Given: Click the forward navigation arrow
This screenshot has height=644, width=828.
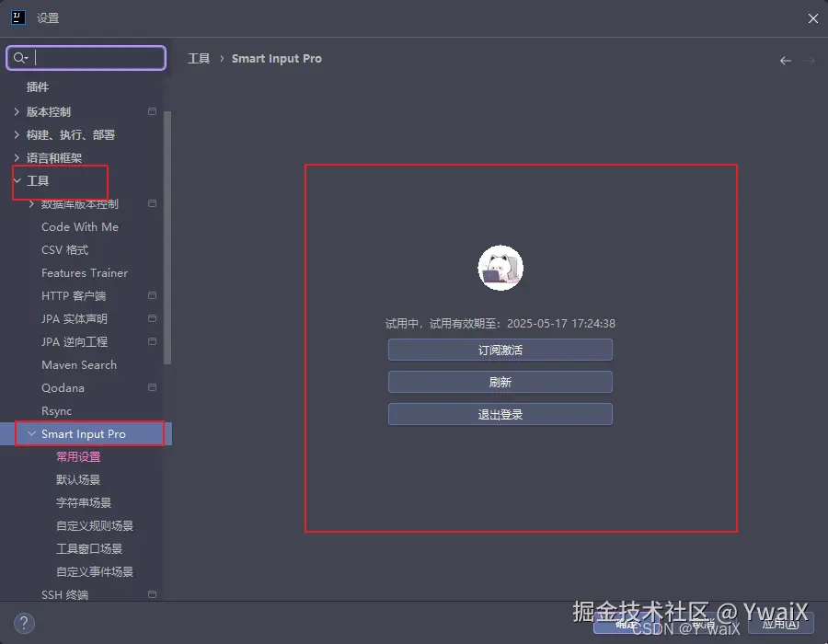Looking at the screenshot, I should click(808, 60).
